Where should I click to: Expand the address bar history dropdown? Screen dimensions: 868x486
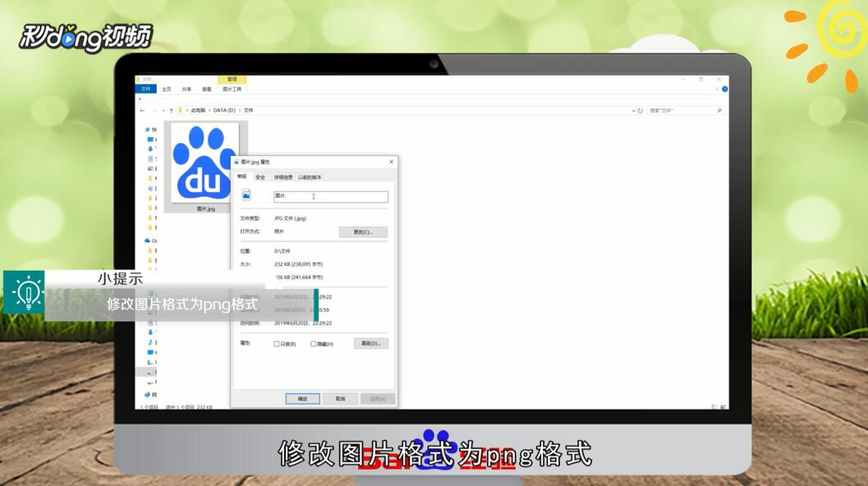point(633,111)
